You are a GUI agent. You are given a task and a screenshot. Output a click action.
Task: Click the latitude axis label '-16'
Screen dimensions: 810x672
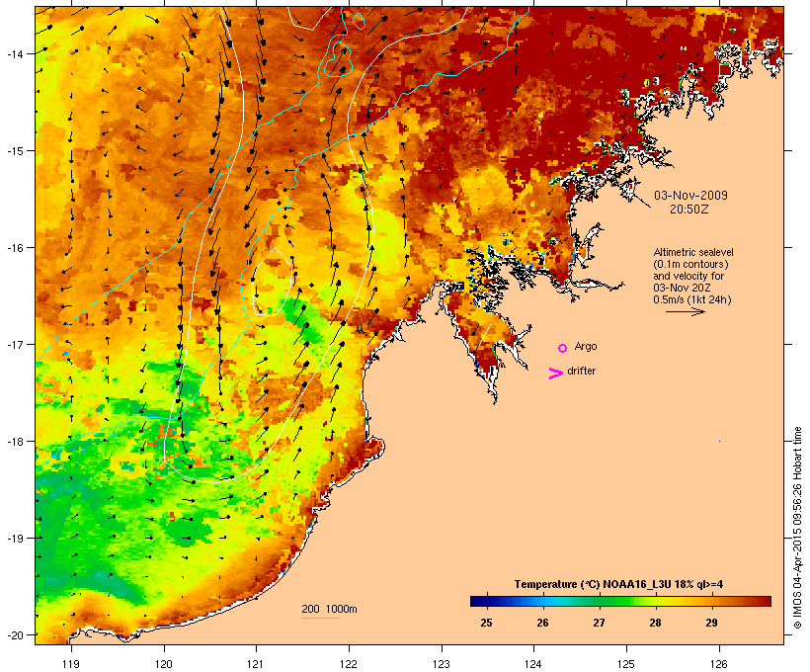click(14, 248)
